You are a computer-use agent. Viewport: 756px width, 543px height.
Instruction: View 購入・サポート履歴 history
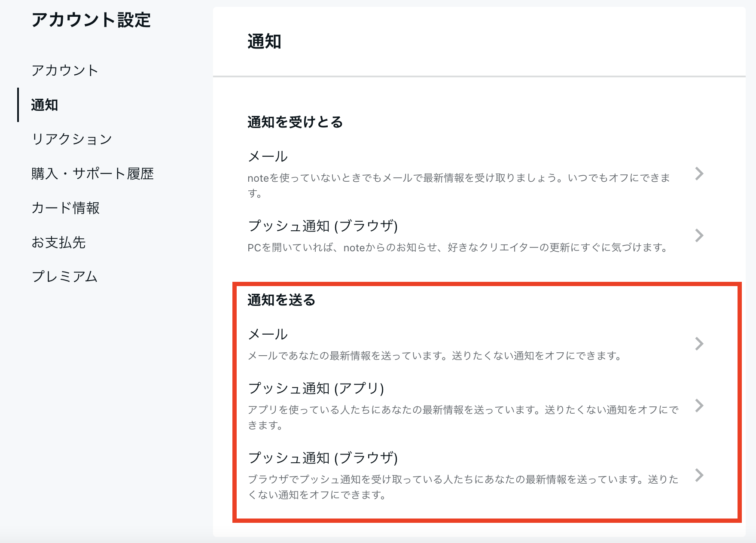click(x=93, y=174)
